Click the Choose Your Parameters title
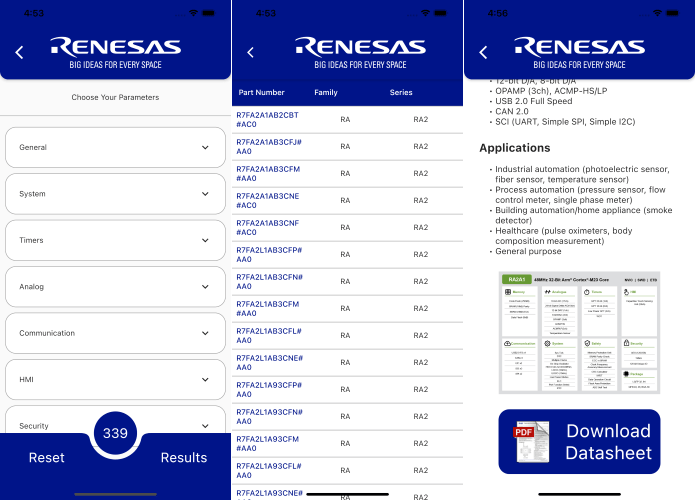695x500 pixels. click(x=115, y=97)
